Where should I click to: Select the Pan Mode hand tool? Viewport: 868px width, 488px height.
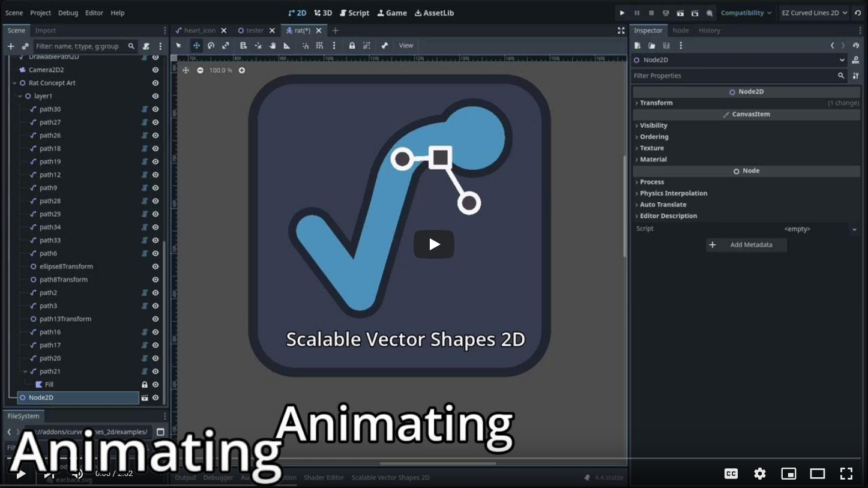(x=273, y=46)
